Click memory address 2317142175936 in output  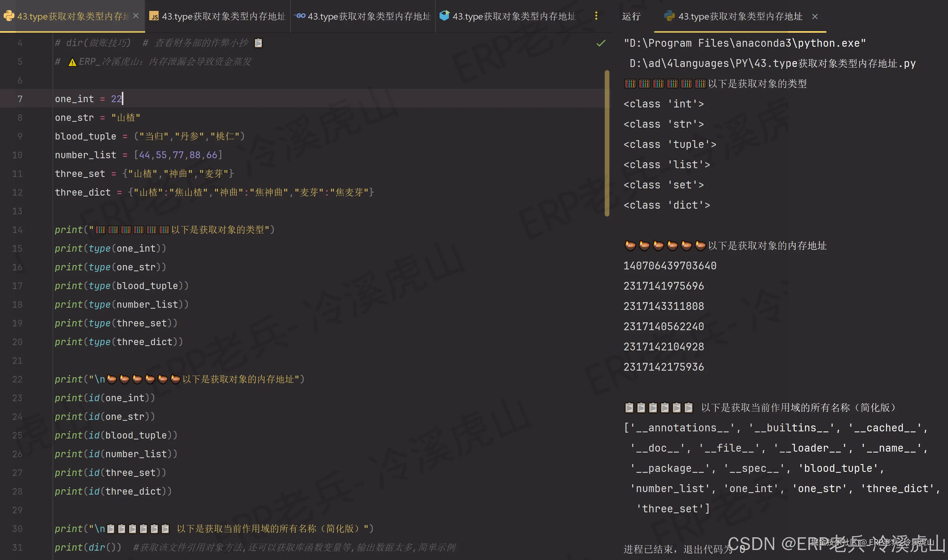pyautogui.click(x=664, y=367)
